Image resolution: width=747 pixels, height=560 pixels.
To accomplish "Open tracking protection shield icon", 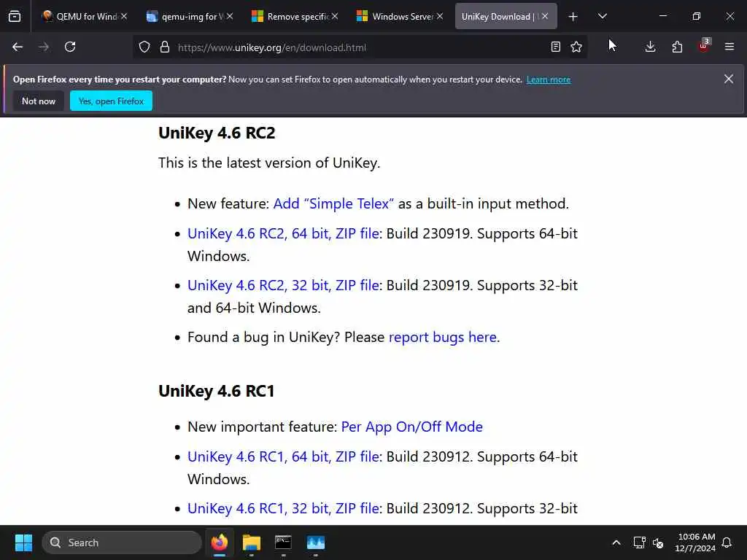I will click(144, 47).
